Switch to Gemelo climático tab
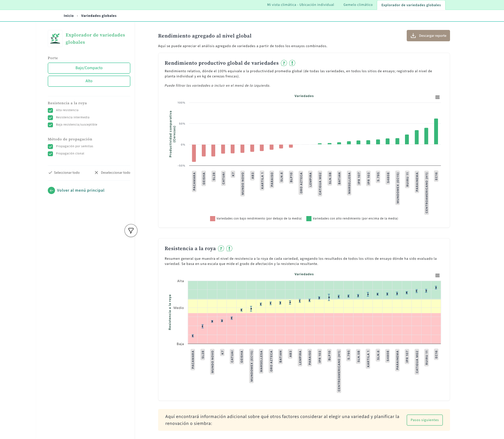Image resolution: width=504 pixels, height=439 pixels. pyautogui.click(x=358, y=5)
